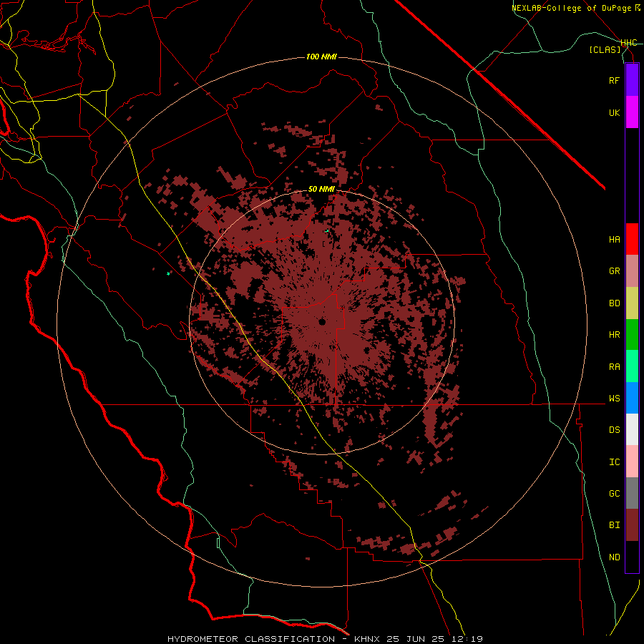The width and height of the screenshot is (644, 644).
Task: Click the HYDROMETEOR CLASSIFICATION title text
Action: [x=251, y=639]
